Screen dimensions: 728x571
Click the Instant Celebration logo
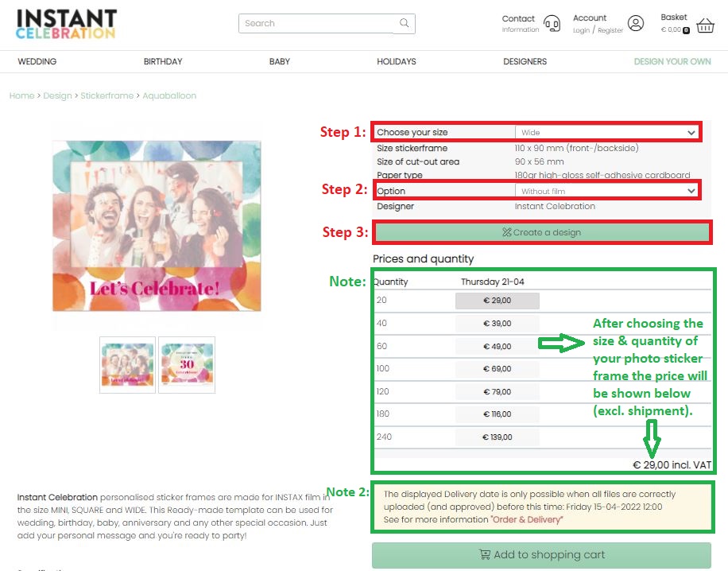pos(66,24)
